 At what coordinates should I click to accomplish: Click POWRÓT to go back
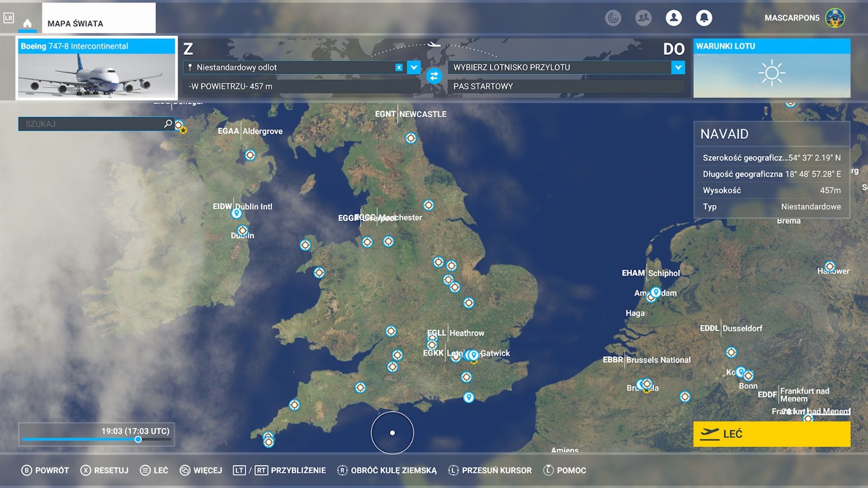click(45, 470)
